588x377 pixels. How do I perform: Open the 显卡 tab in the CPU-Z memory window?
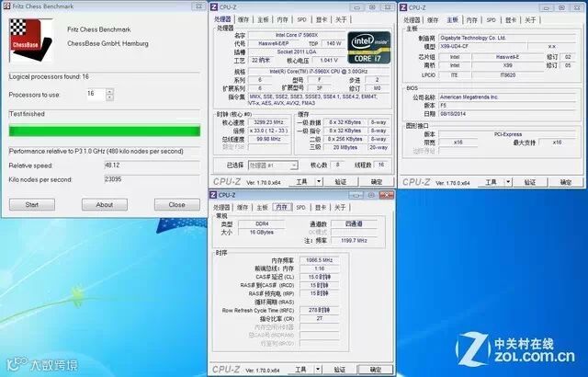(321, 207)
